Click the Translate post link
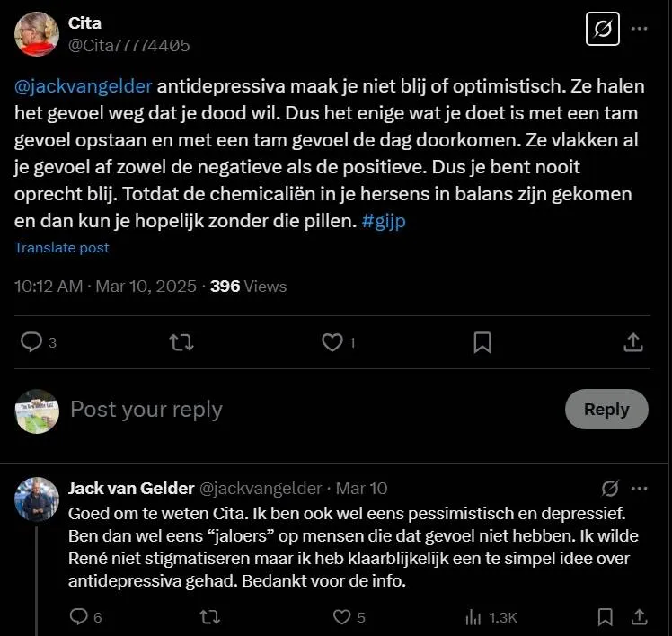Screen dimensions: 672x636 coord(62,248)
